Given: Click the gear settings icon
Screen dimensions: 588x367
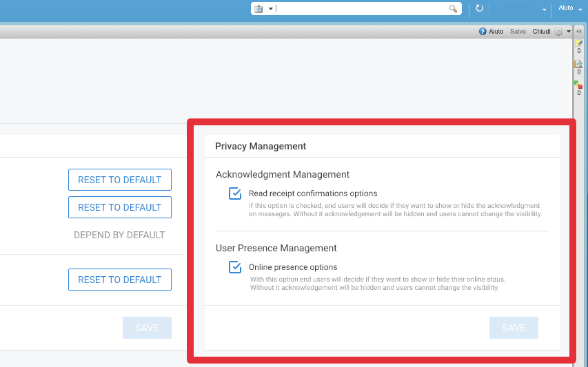Looking at the screenshot, I should click(x=558, y=32).
